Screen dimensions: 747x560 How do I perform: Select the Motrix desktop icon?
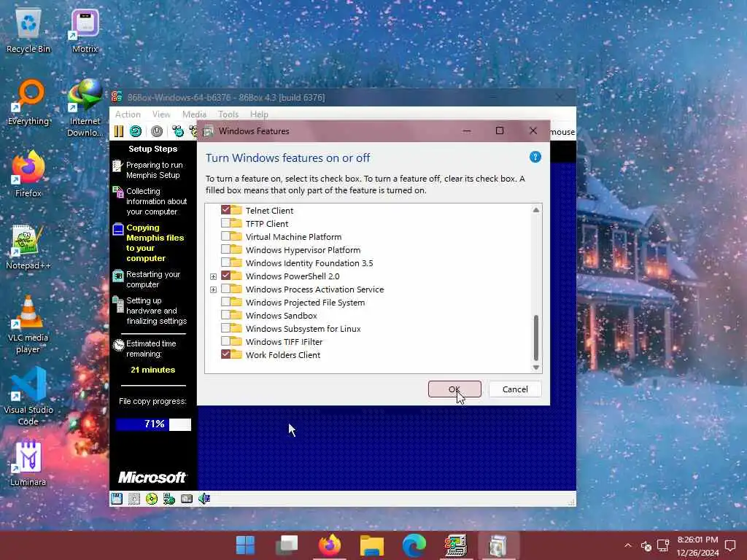pos(85,31)
